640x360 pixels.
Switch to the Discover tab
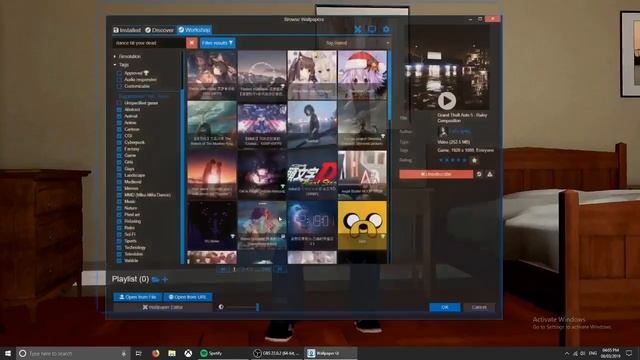click(x=160, y=30)
